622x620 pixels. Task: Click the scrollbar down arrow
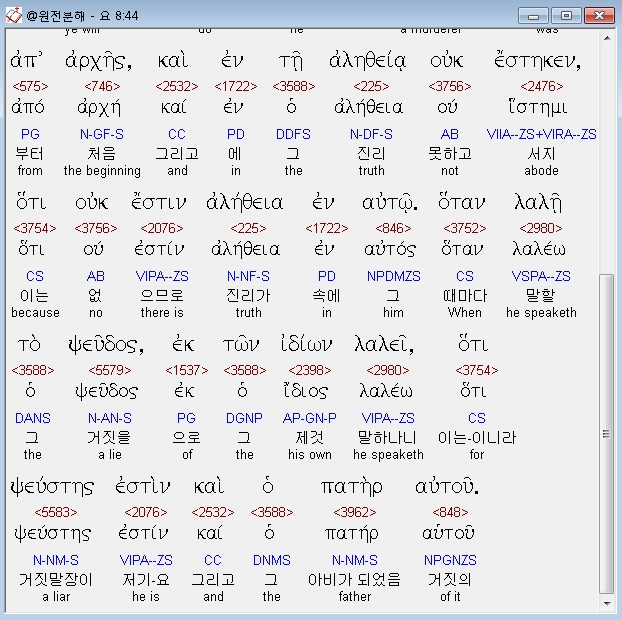coord(607,604)
